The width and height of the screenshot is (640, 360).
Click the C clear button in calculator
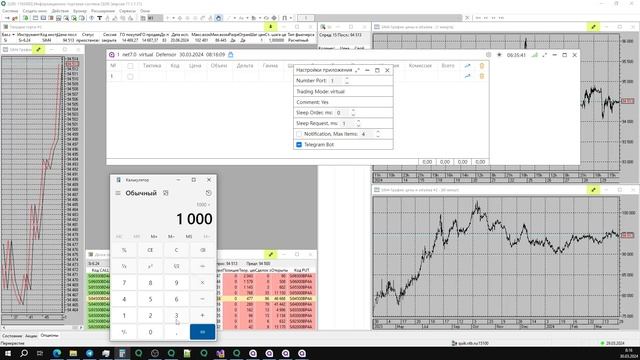pos(176,250)
